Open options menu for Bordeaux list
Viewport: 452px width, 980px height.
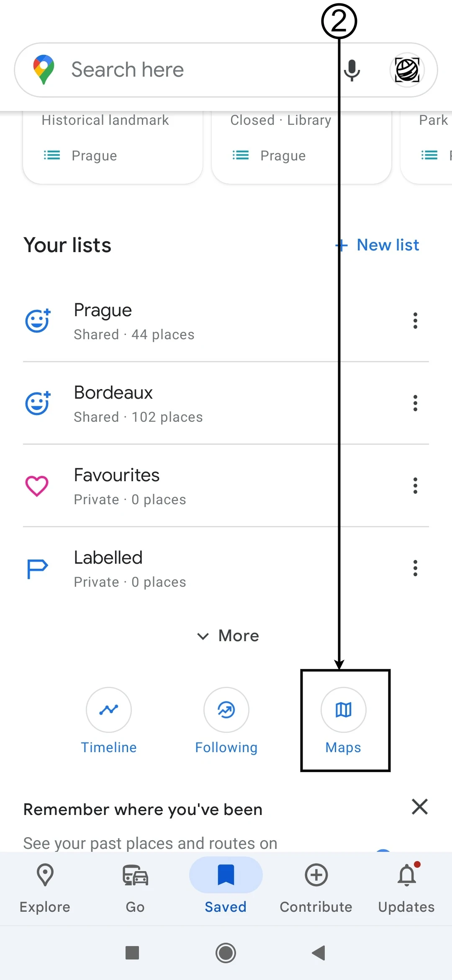[x=415, y=403]
